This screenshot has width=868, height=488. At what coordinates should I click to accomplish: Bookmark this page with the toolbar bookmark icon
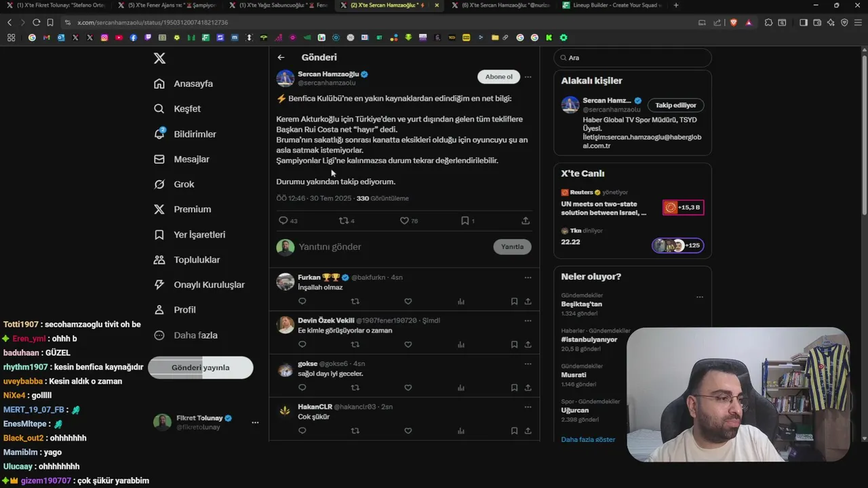(x=50, y=22)
